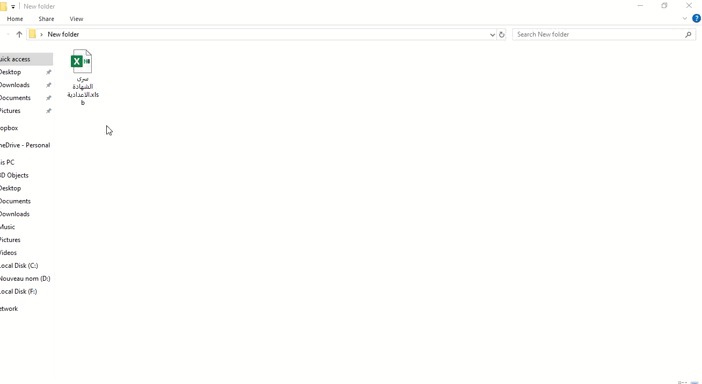The width and height of the screenshot is (702, 384).
Task: Open Music under This PC
Action: click(8, 227)
